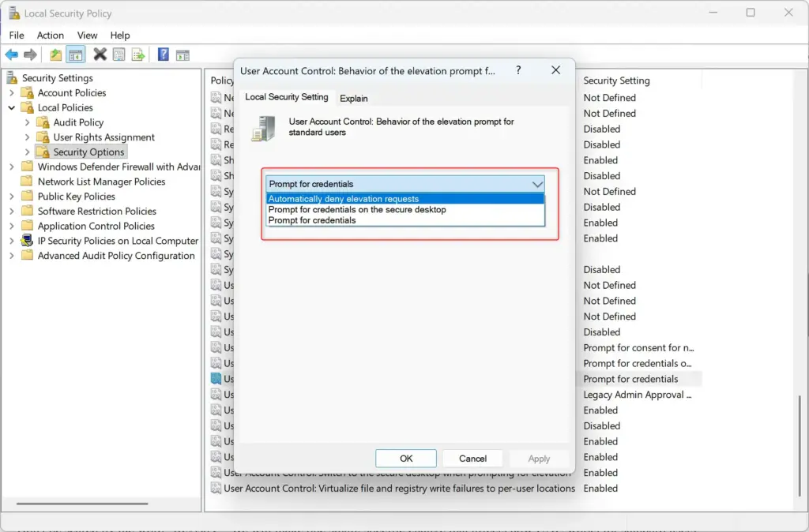The image size is (809, 532).
Task: Click the question mark help button in dialog
Action: pyautogui.click(x=518, y=70)
